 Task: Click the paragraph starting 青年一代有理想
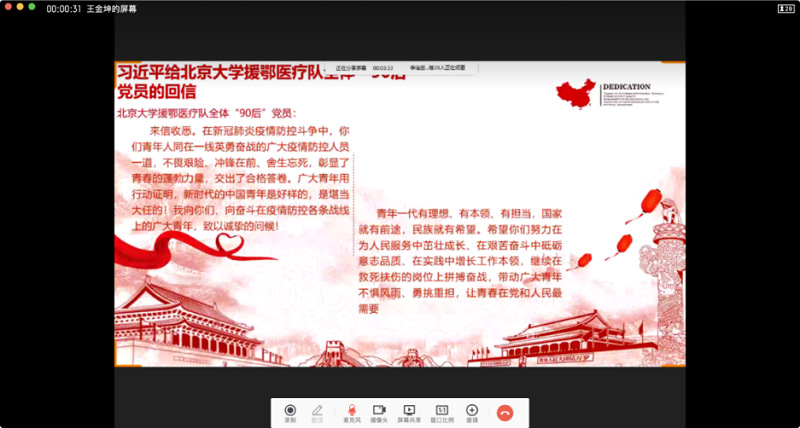[468, 261]
